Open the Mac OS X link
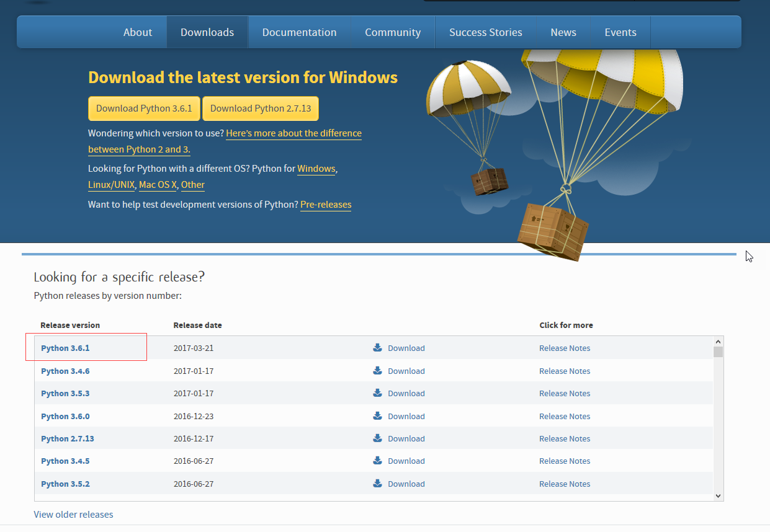 [x=158, y=185]
